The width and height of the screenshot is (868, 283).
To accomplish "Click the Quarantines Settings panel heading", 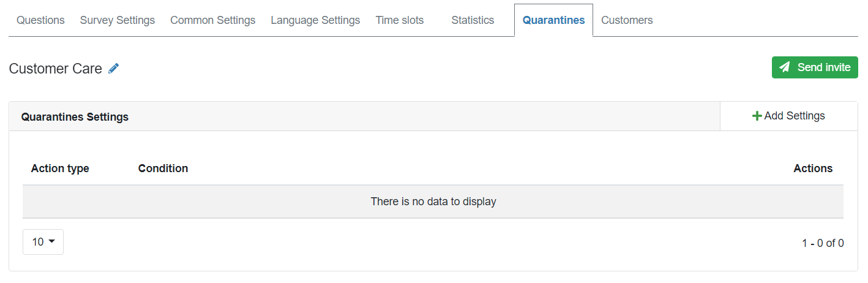I will pos(75,116).
